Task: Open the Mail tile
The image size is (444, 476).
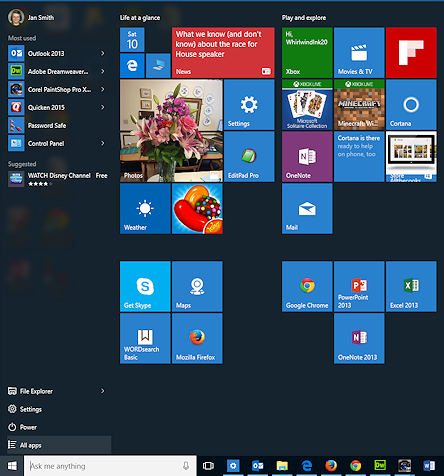Action: [x=307, y=209]
